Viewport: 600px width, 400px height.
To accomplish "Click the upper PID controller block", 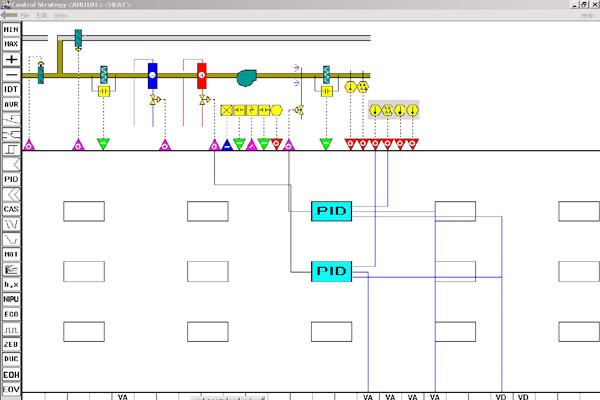I will tap(331, 210).
